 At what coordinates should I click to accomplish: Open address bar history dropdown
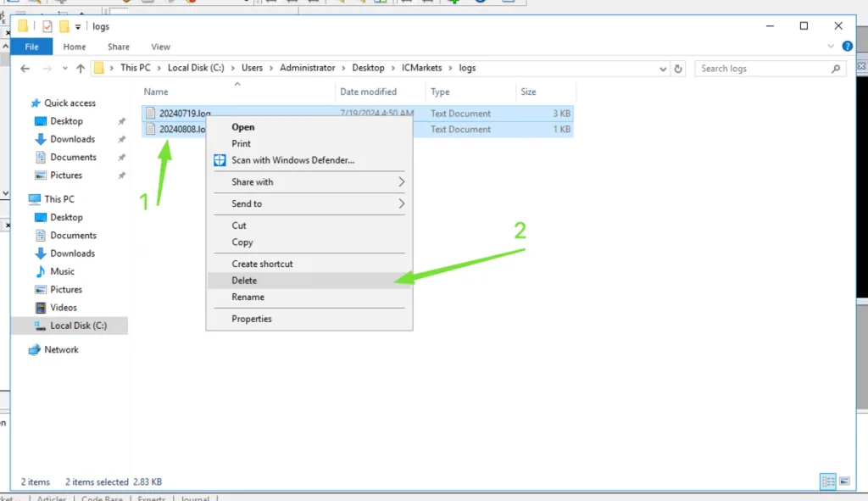pos(661,69)
